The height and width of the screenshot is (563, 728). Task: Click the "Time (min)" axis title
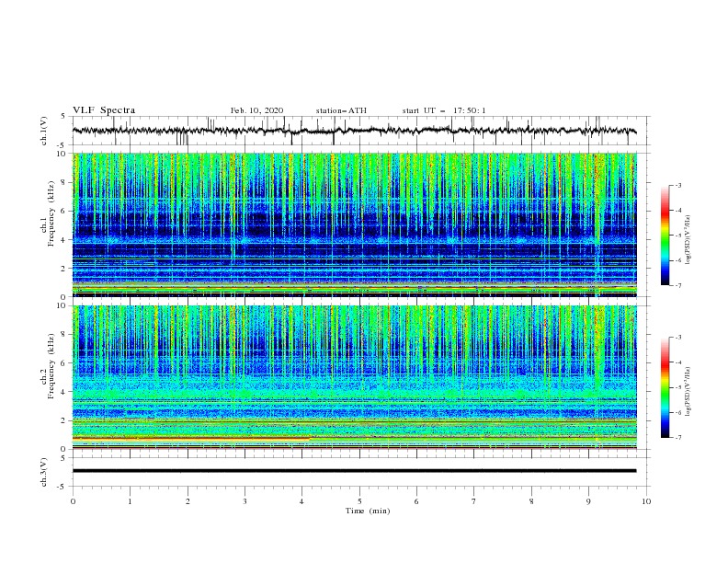pyautogui.click(x=368, y=511)
